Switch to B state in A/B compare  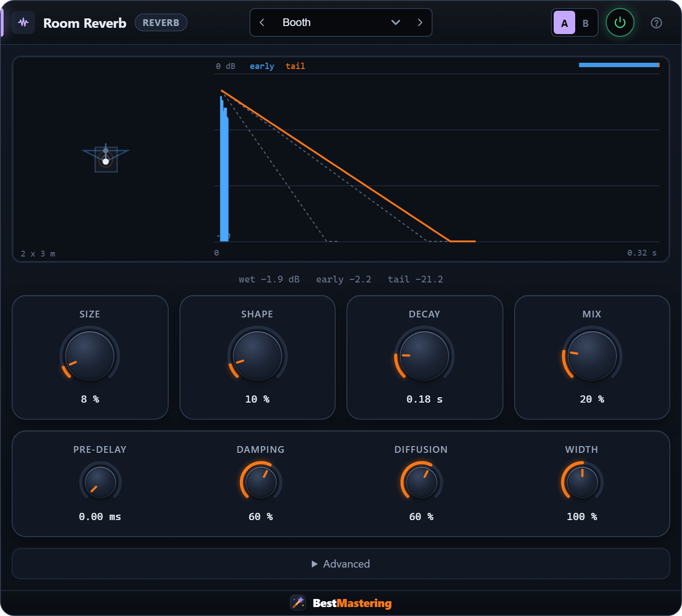coord(586,23)
